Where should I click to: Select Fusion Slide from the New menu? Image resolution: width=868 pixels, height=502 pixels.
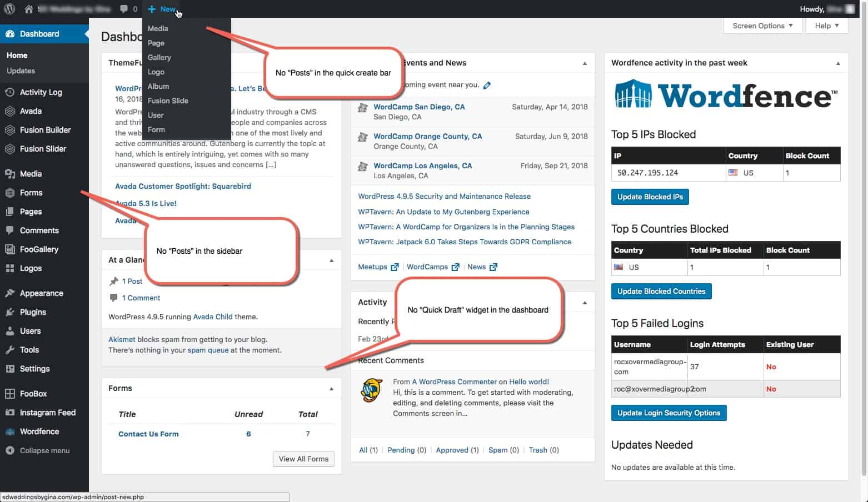click(x=168, y=101)
